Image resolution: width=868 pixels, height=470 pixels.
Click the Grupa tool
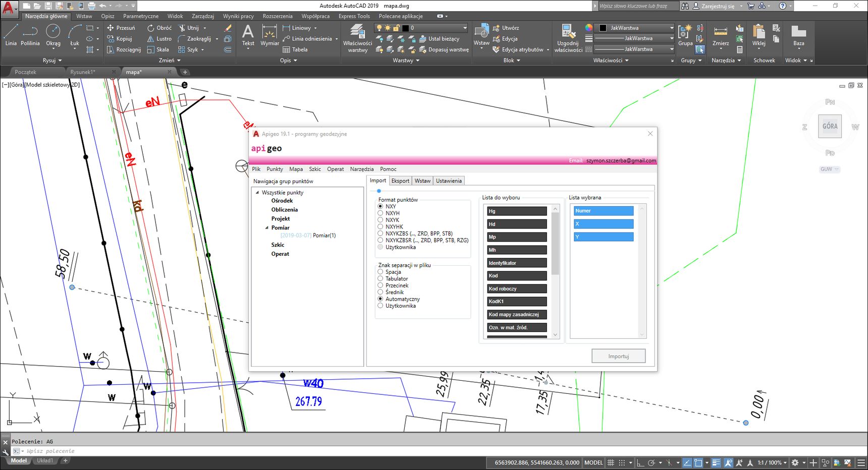[685, 35]
